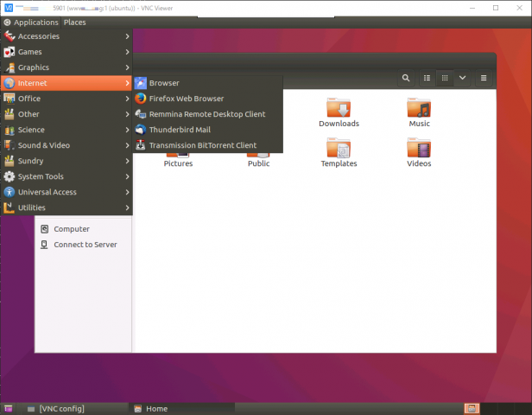Expand the Other submenu arrow
The width and height of the screenshot is (532, 415).
point(127,114)
